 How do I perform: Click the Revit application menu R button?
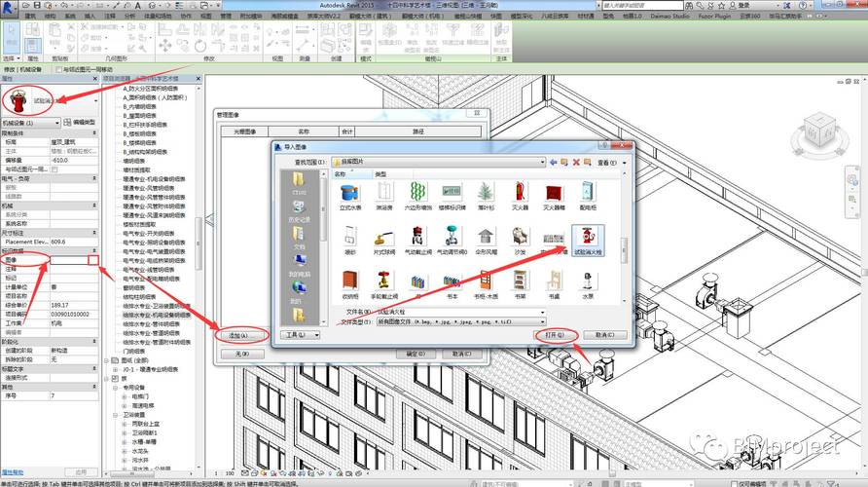(x=9, y=7)
